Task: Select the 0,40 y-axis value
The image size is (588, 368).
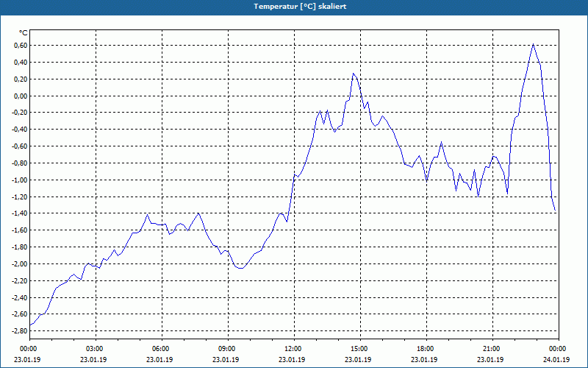Action: coord(21,63)
